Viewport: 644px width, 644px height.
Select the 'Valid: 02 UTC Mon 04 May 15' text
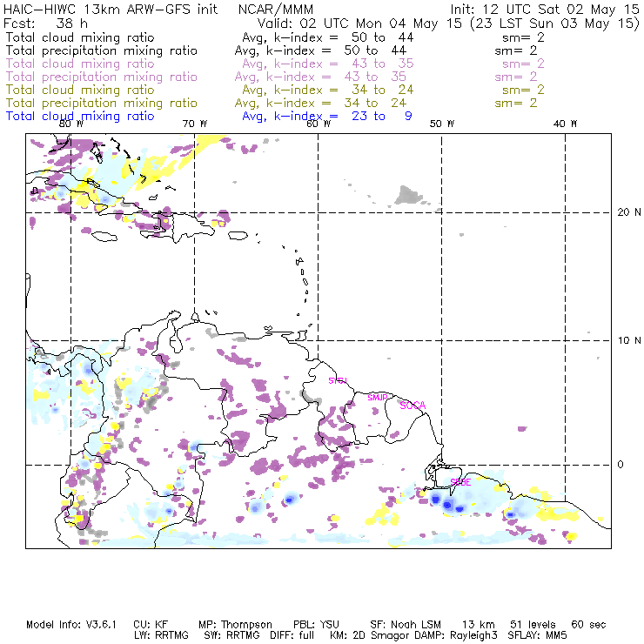359,23
